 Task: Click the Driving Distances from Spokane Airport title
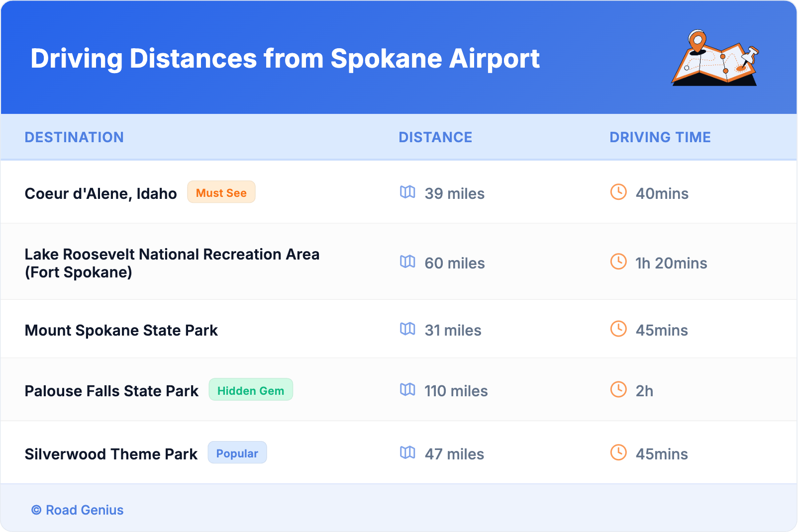point(285,59)
